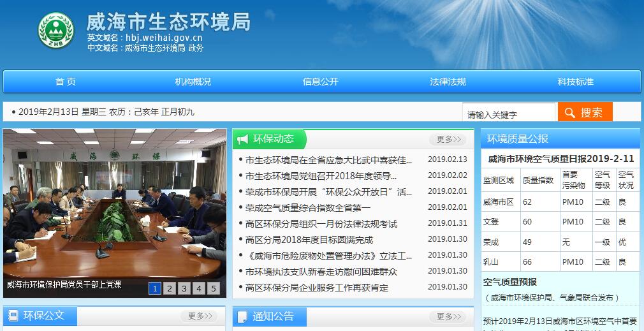Open news 市环境执法支队新春走访慰问困难群众
This screenshot has height=331, width=644.
click(x=321, y=272)
